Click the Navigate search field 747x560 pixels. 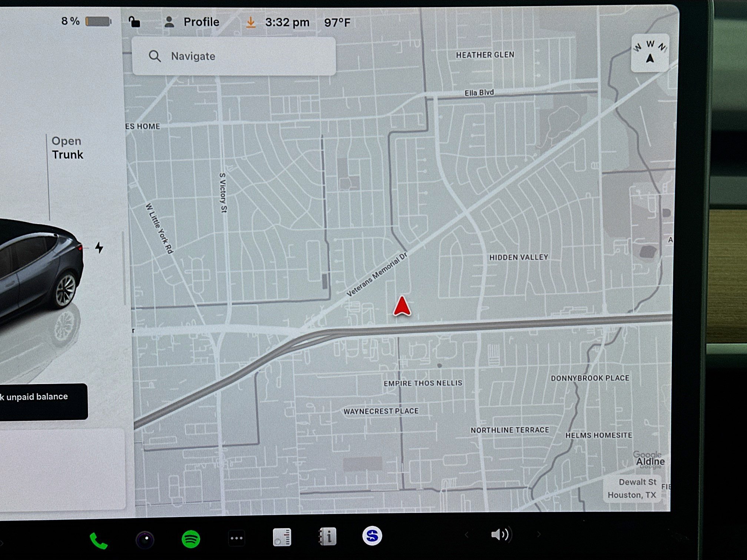[x=234, y=56]
